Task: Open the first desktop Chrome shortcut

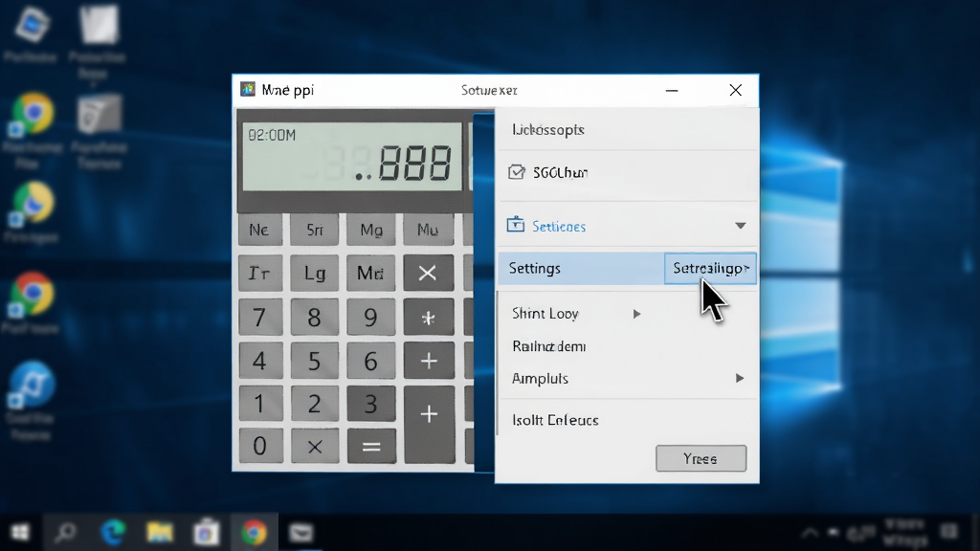Action: point(33,116)
